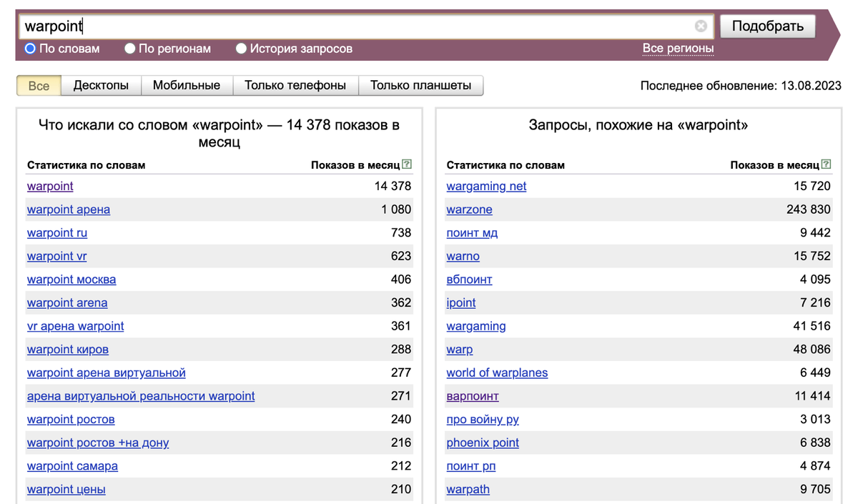This screenshot has width=858, height=504.
Task: Switch to the 'Все' devices tab
Action: coord(39,85)
